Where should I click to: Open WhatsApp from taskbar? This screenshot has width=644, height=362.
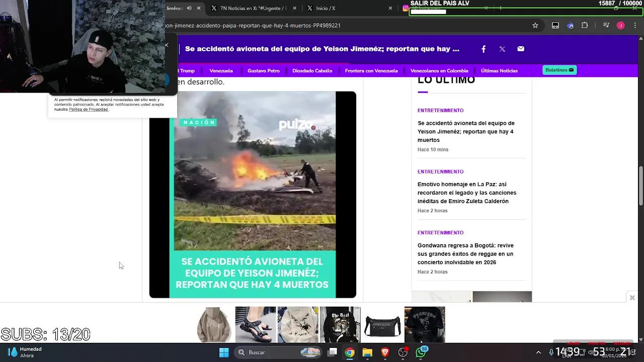[421, 352]
